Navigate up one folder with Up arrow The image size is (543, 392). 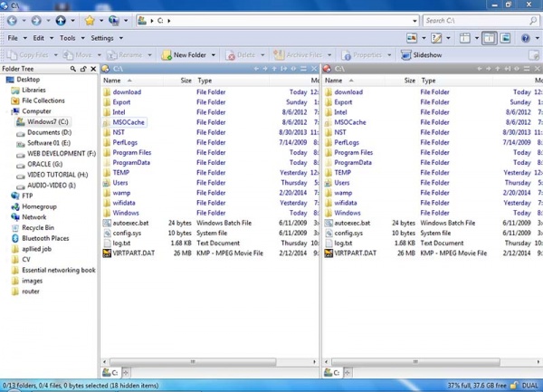click(61, 21)
